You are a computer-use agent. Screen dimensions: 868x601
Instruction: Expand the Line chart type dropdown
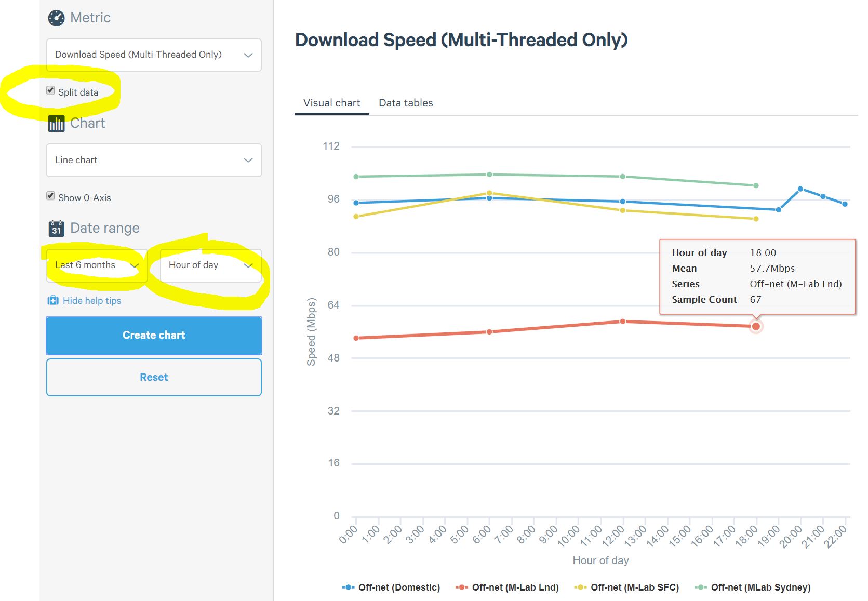(154, 161)
